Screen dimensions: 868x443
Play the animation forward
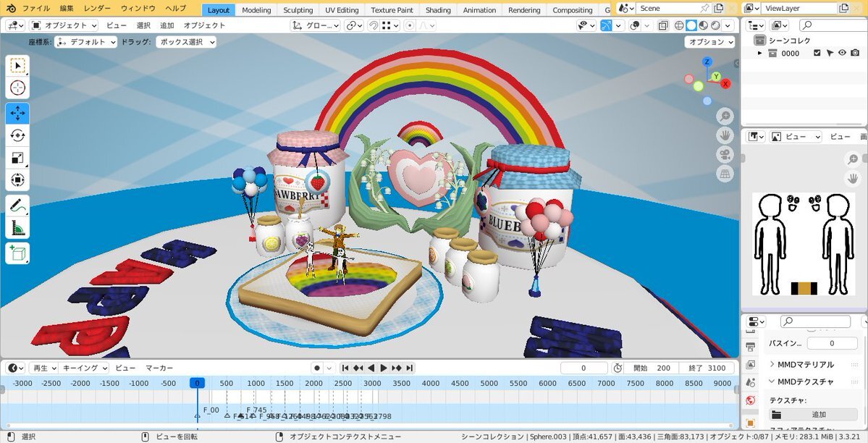383,368
